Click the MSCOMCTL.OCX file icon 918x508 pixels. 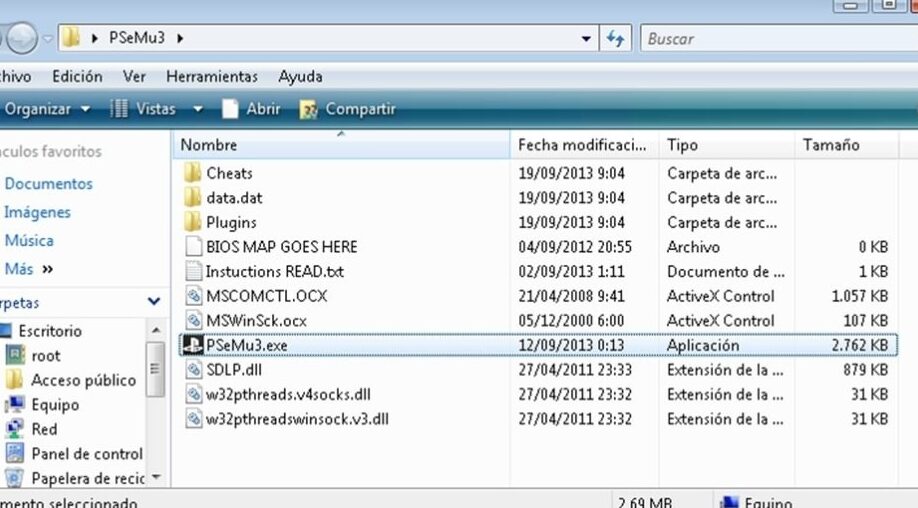click(x=193, y=296)
